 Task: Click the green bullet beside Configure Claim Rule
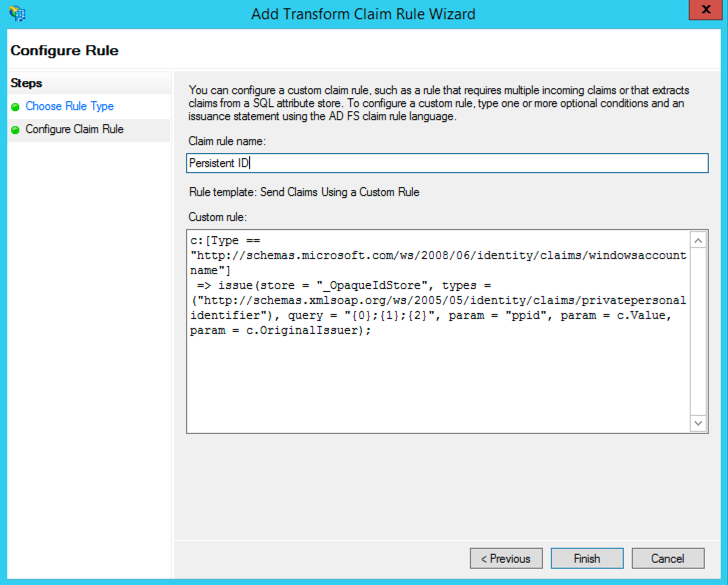15,130
